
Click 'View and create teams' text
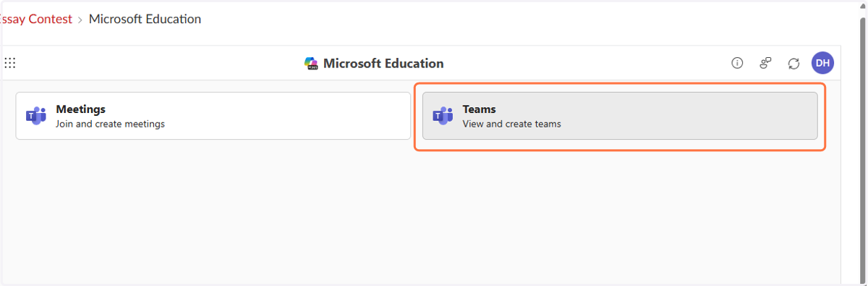[511, 124]
